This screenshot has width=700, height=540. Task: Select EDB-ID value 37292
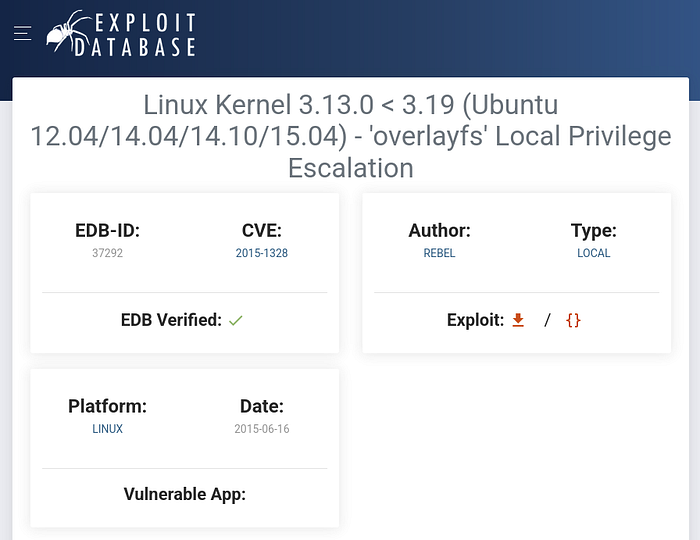pos(107,253)
